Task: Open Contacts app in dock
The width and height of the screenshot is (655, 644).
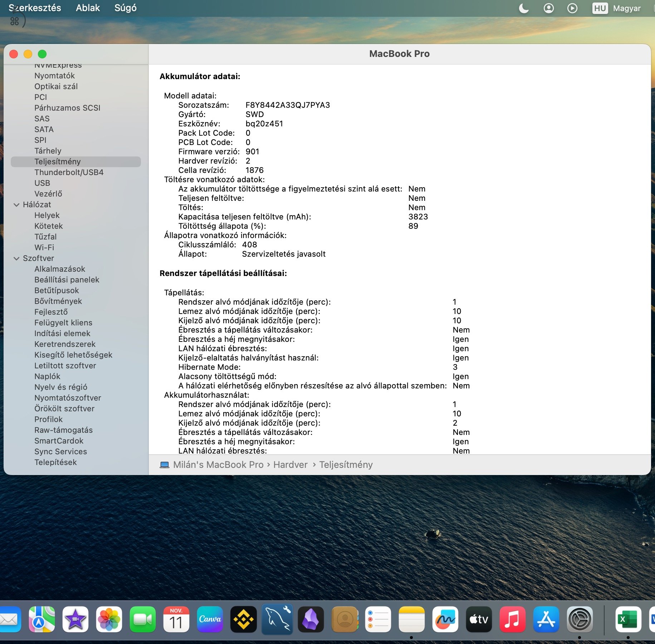Action: coord(344,619)
